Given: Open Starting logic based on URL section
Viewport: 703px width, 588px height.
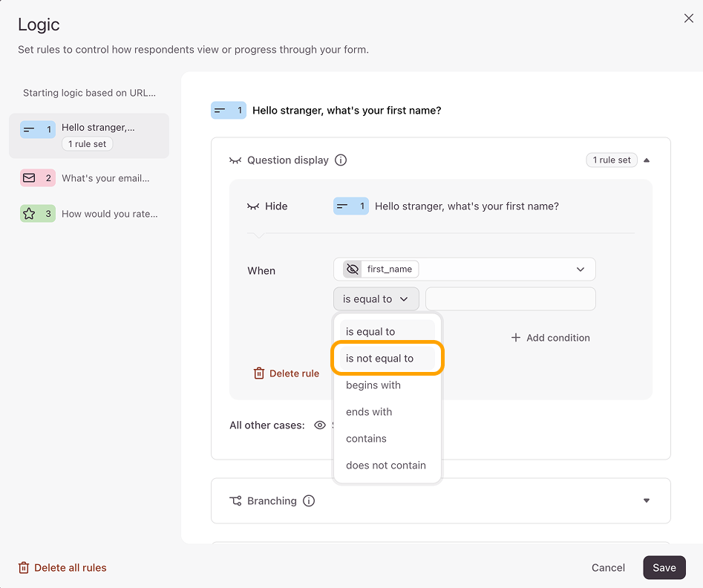Looking at the screenshot, I should click(89, 93).
